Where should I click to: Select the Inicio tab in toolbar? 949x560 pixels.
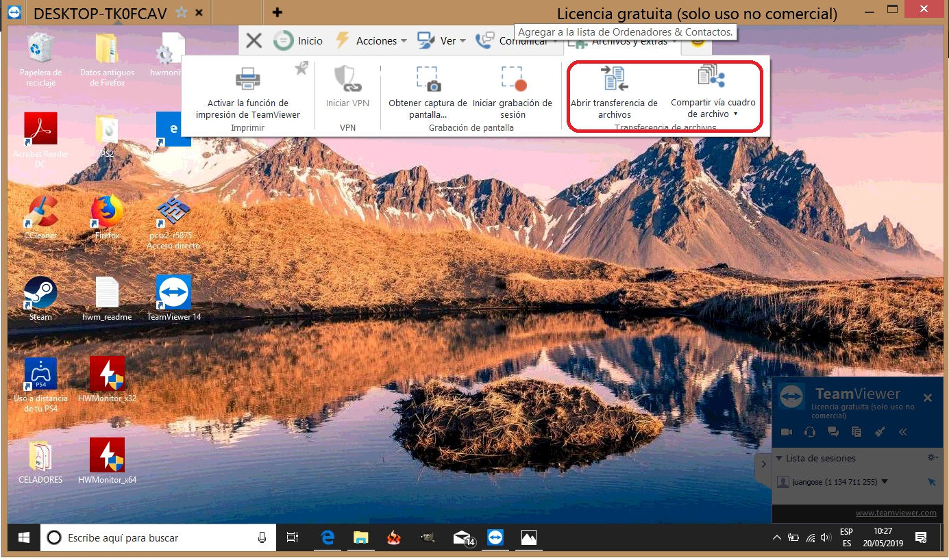tap(299, 41)
